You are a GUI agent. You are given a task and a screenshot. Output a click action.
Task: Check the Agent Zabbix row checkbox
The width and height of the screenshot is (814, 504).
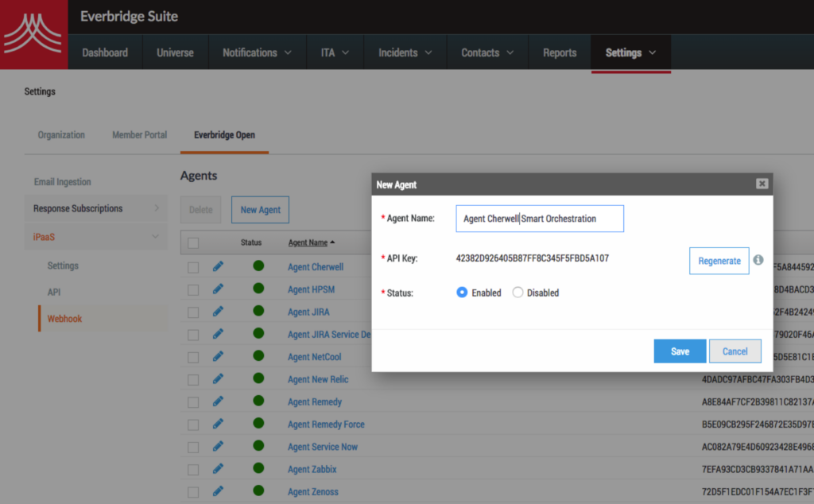pyautogui.click(x=193, y=469)
